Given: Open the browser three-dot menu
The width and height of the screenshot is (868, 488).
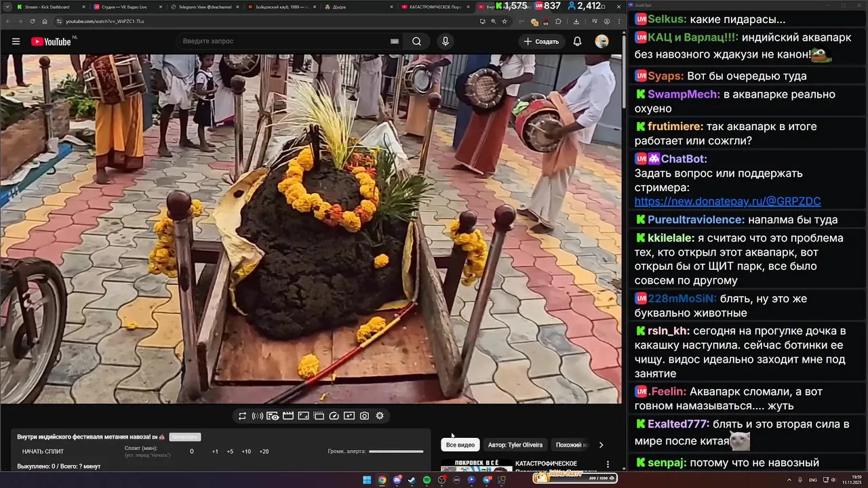Looking at the screenshot, I should pos(619,21).
